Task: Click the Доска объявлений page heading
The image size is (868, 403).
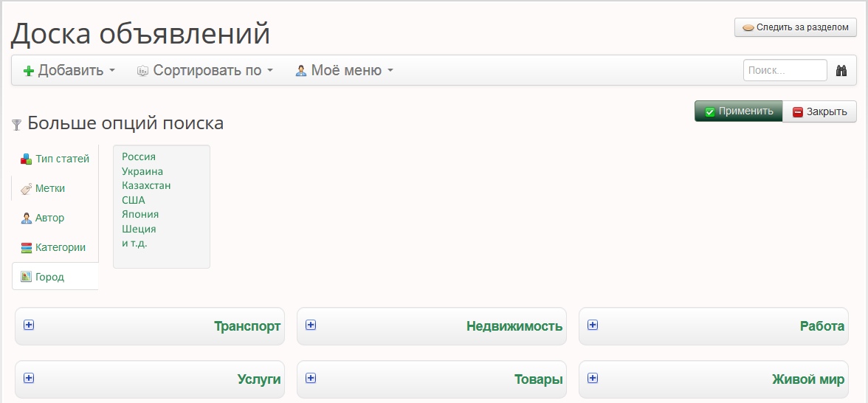Action: click(140, 33)
